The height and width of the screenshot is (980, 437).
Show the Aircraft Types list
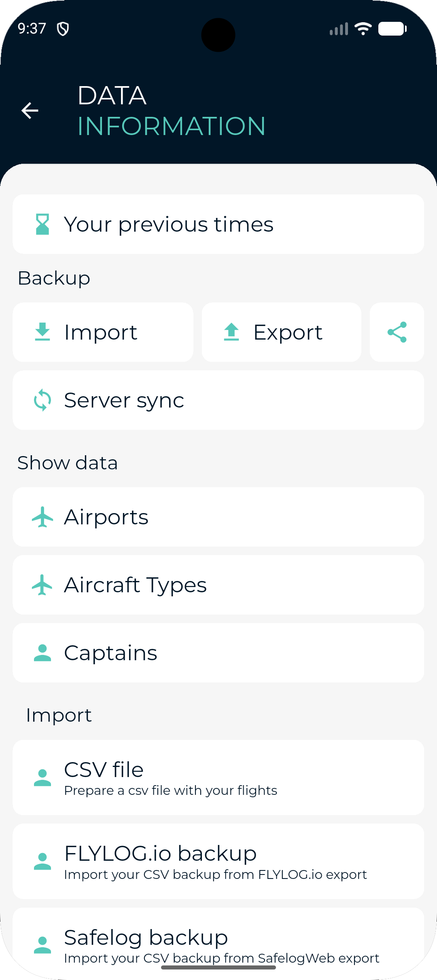[x=218, y=585]
